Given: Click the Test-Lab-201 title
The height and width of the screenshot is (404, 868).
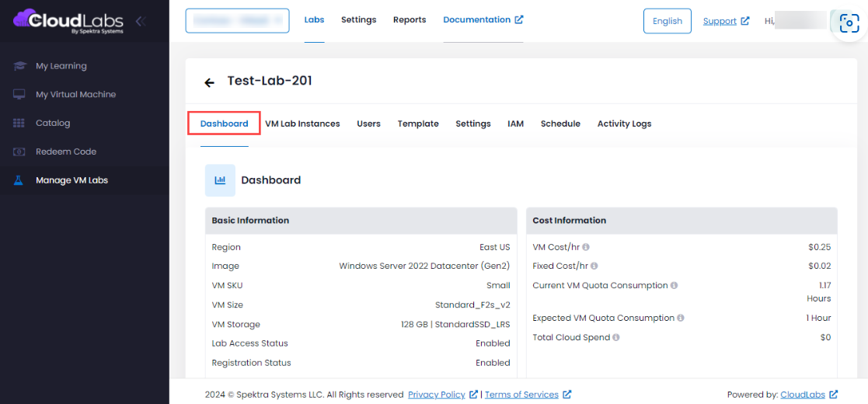Looking at the screenshot, I should [x=270, y=81].
